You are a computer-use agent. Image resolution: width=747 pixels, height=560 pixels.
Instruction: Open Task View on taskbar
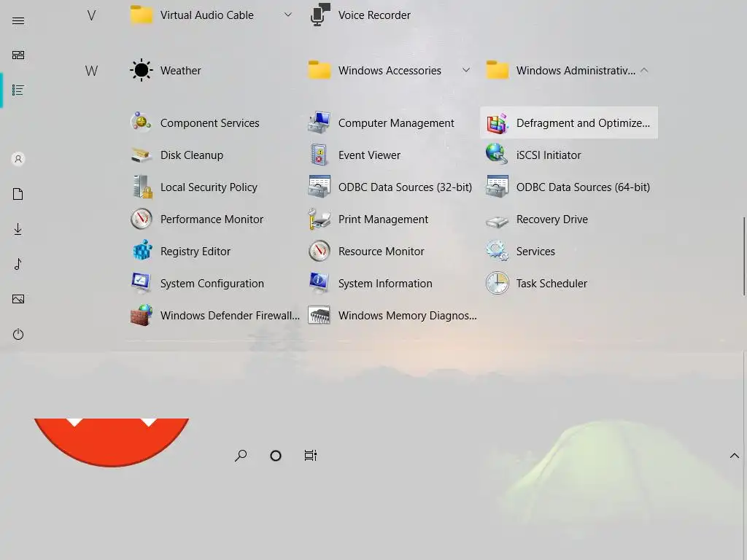click(311, 456)
